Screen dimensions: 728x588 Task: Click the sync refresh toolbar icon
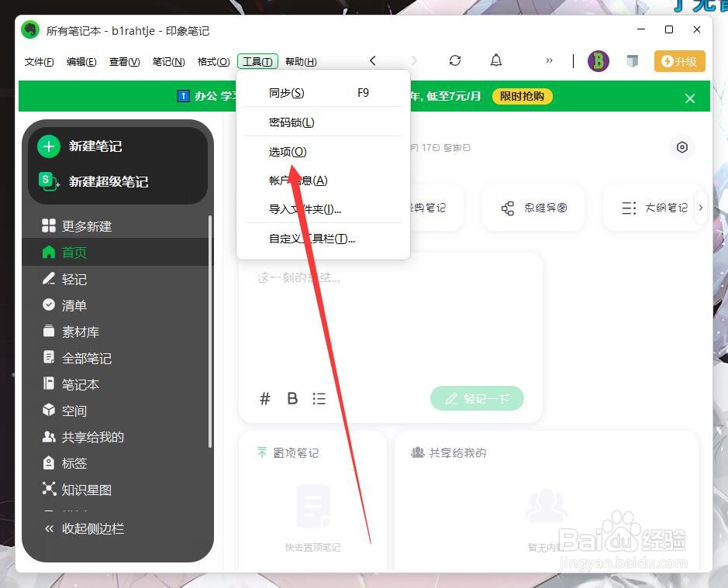click(x=455, y=60)
